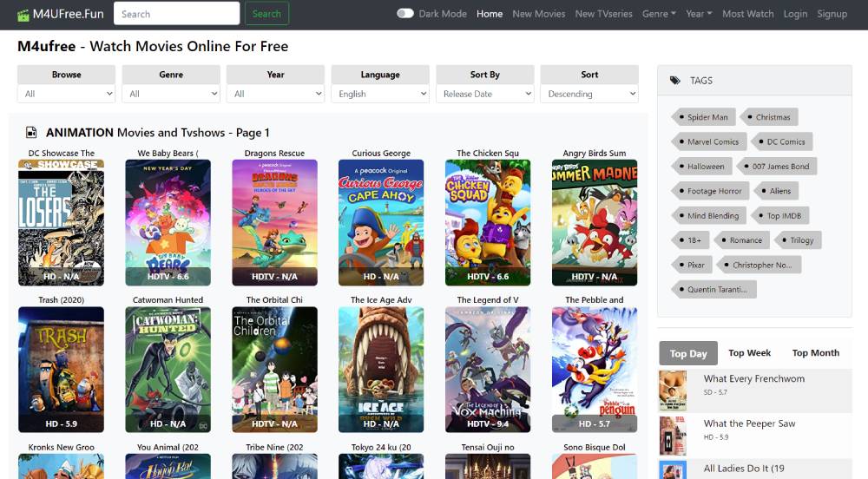The height and width of the screenshot is (479, 868).
Task: Click the Sono Bisque Dol title
Action: pos(595,447)
